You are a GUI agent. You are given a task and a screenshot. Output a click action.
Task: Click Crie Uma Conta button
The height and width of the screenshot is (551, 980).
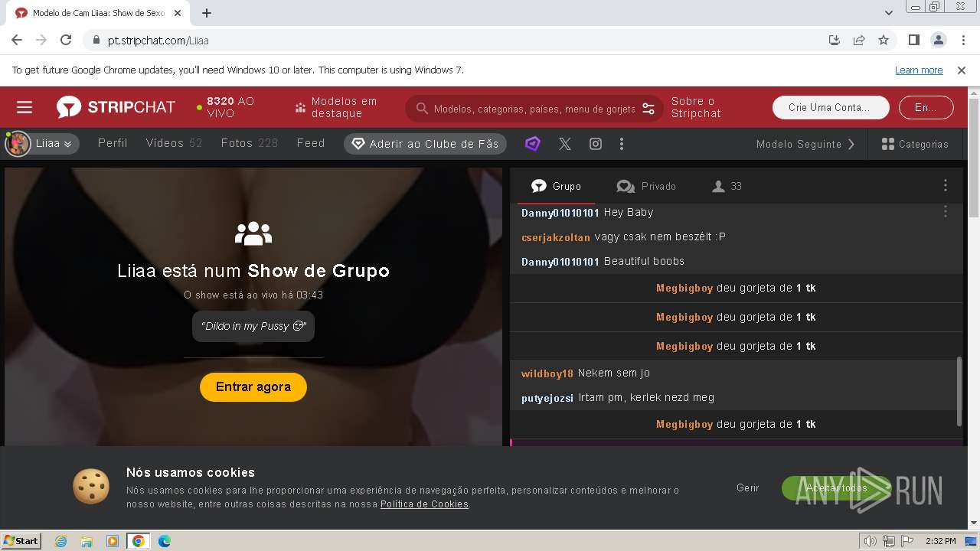pyautogui.click(x=831, y=107)
